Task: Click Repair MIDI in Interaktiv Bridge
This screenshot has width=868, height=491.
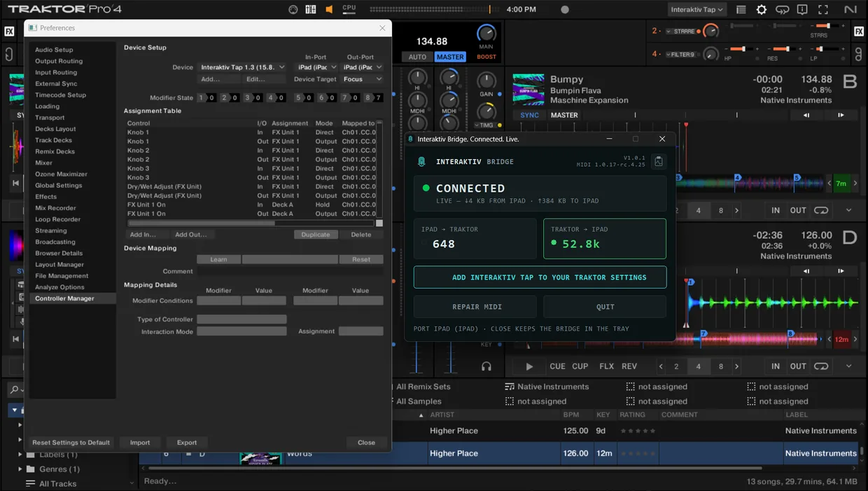Action: pyautogui.click(x=475, y=307)
